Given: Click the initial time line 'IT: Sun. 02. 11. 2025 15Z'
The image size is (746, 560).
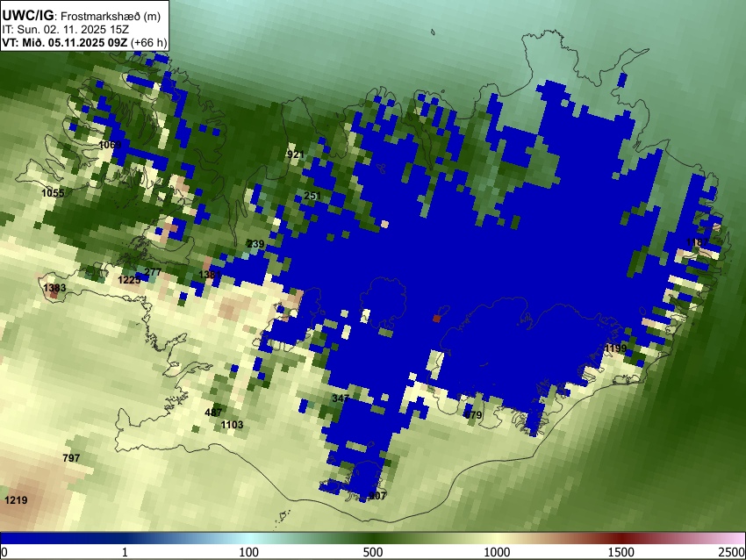Looking at the screenshot, I should [x=65, y=30].
